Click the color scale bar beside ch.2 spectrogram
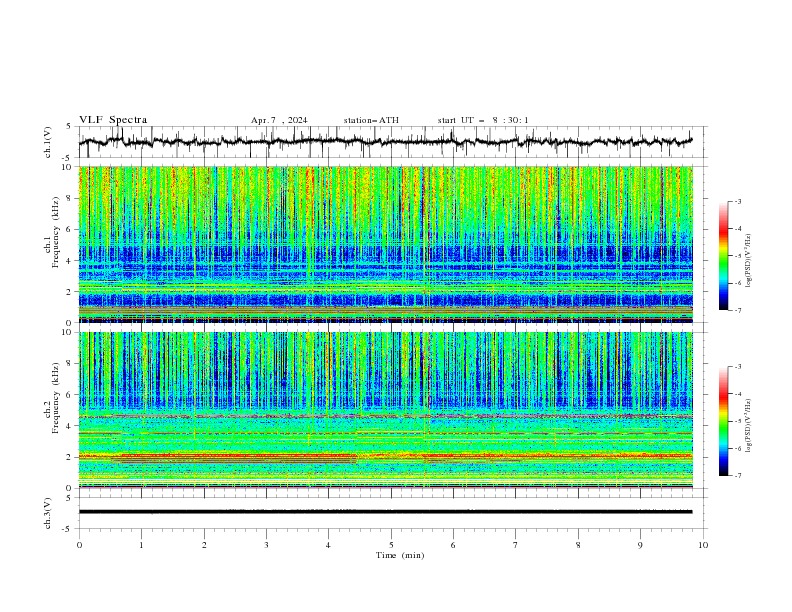The image size is (792, 612). (x=723, y=421)
